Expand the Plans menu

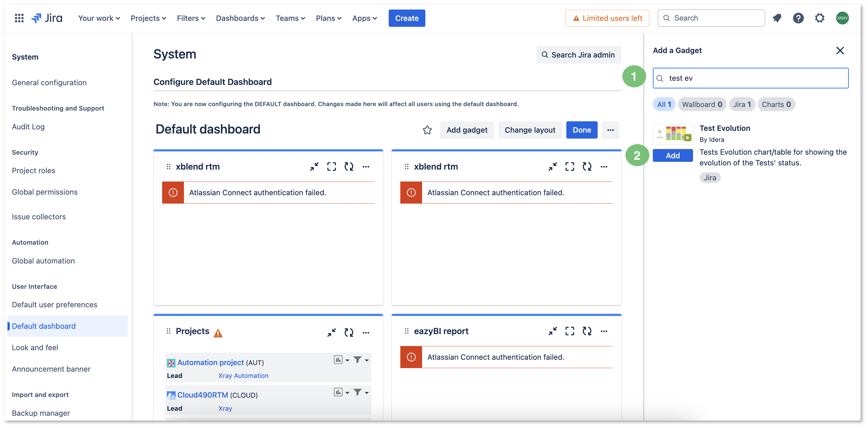pos(328,18)
